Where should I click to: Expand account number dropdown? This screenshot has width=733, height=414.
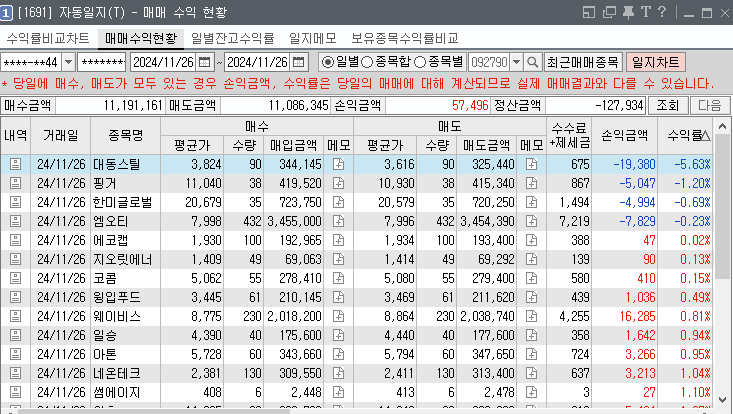[68, 62]
